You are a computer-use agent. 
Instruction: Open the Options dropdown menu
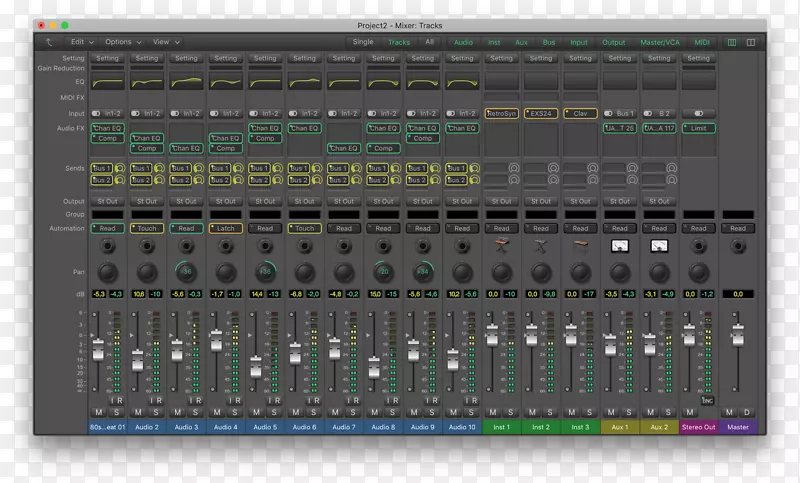click(123, 43)
